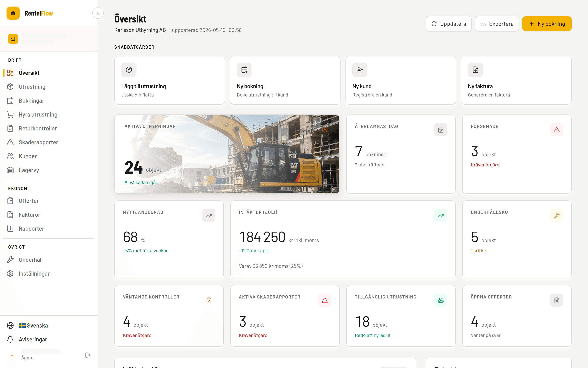Viewport: 588px width, 368px height.
Task: Collapse the sidebar with the chevron button
Action: click(x=98, y=13)
